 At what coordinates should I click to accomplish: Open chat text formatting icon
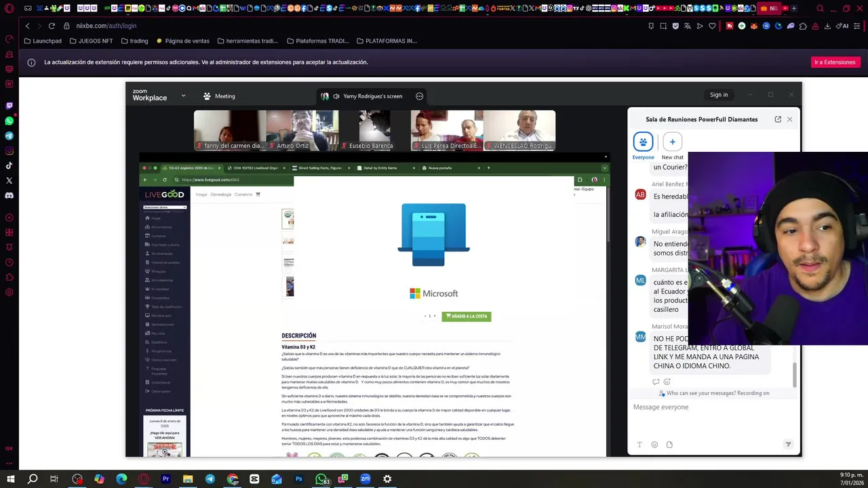639,445
